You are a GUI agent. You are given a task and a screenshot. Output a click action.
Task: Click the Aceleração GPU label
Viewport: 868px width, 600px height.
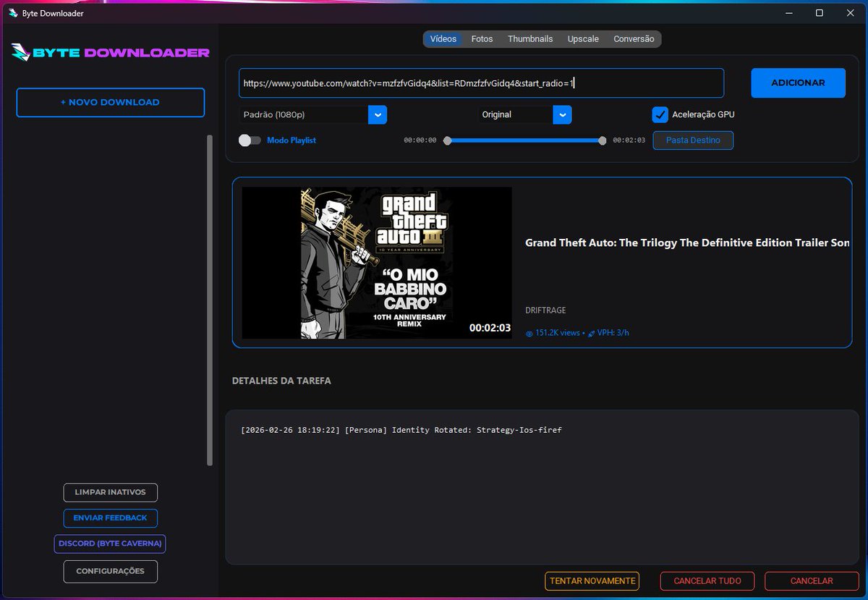[703, 114]
